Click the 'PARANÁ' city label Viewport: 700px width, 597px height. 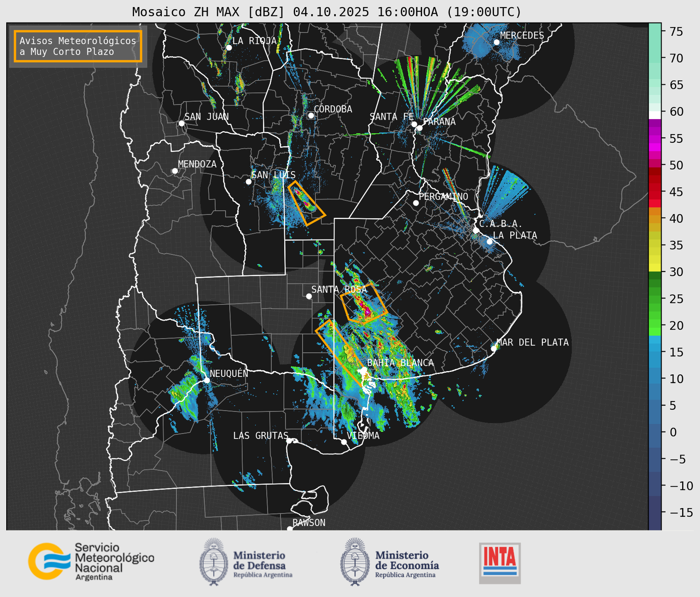click(439, 122)
